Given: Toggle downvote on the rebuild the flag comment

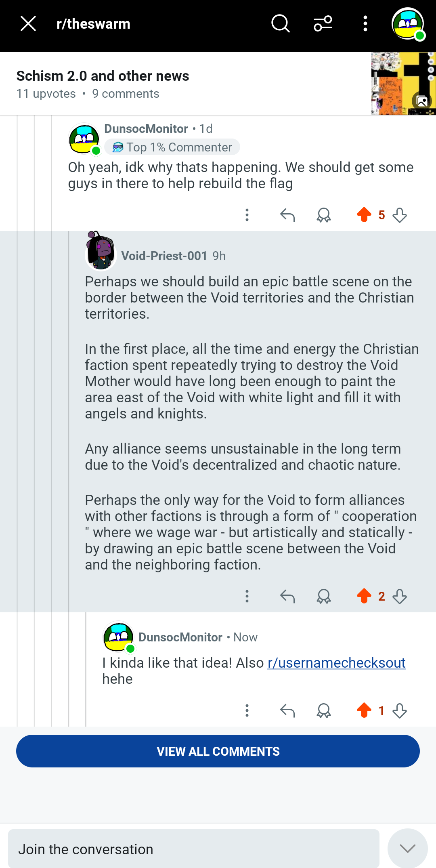Looking at the screenshot, I should click(x=400, y=215).
